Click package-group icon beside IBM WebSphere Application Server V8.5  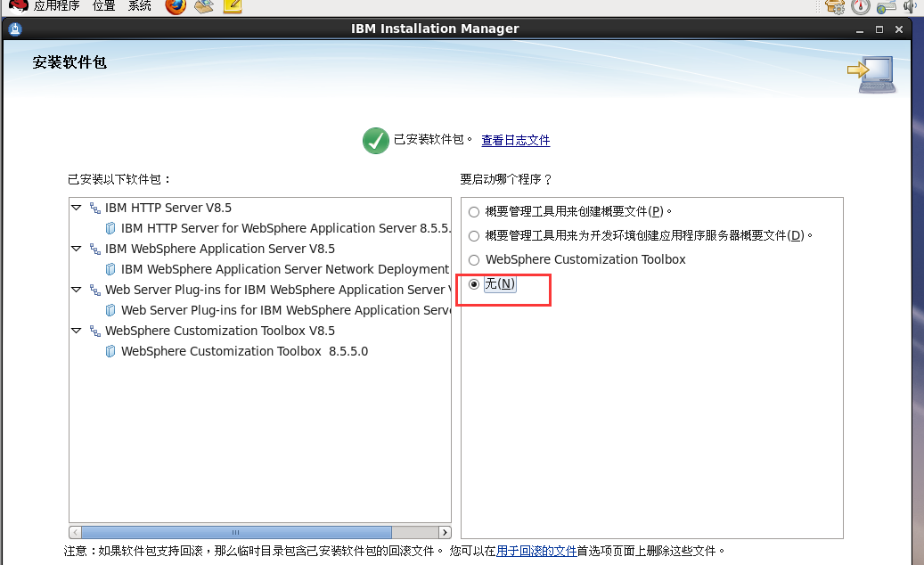pos(94,249)
